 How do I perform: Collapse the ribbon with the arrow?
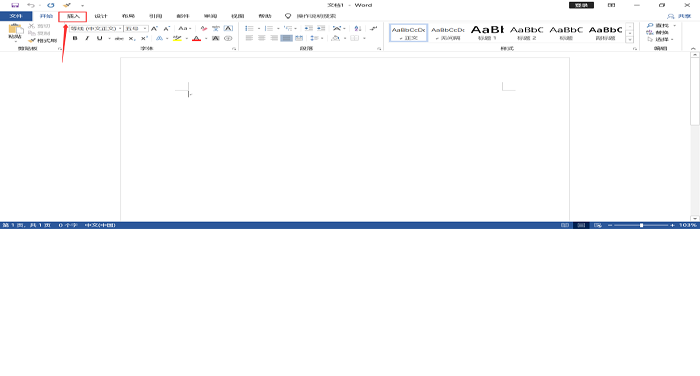point(693,48)
